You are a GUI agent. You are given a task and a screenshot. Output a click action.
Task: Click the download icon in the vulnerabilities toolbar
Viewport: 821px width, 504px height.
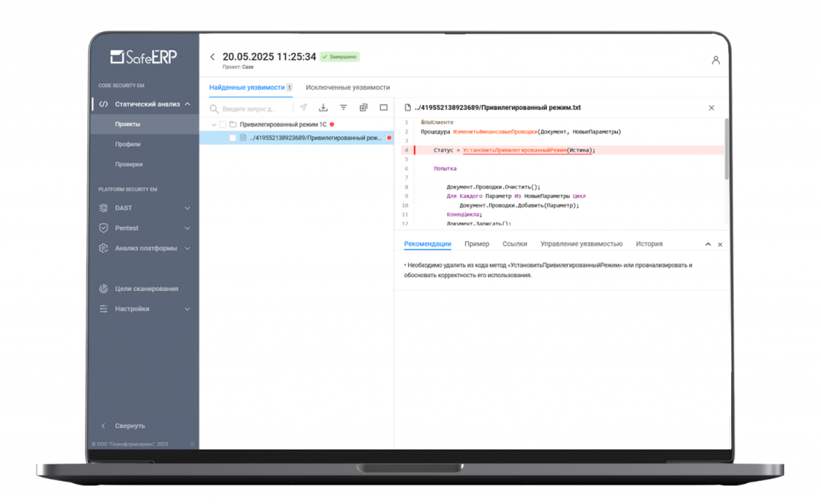(x=323, y=107)
